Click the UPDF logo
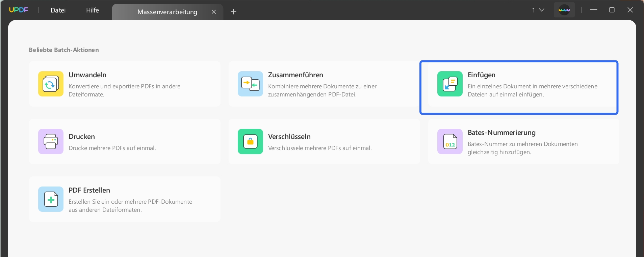The image size is (644, 257). 19,10
